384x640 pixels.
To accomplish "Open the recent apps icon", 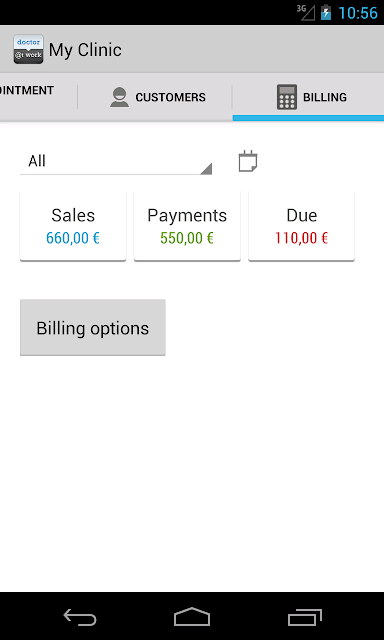I will pos(304,617).
